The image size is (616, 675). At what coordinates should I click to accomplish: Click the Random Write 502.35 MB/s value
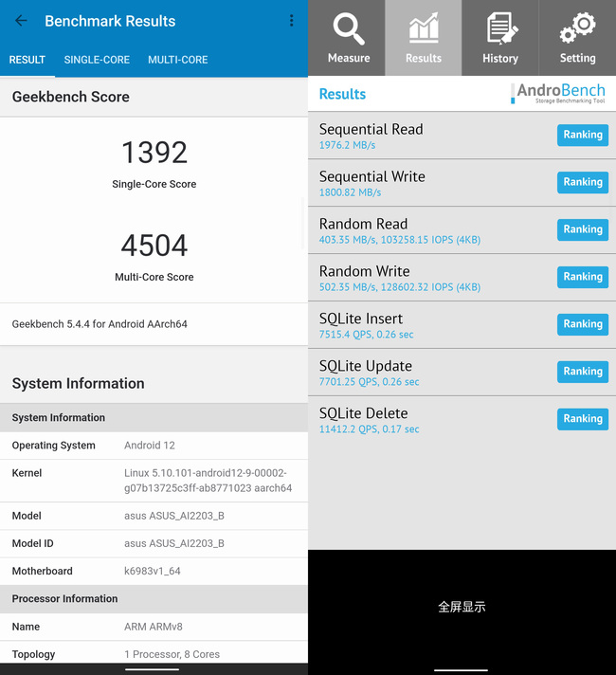coord(400,287)
